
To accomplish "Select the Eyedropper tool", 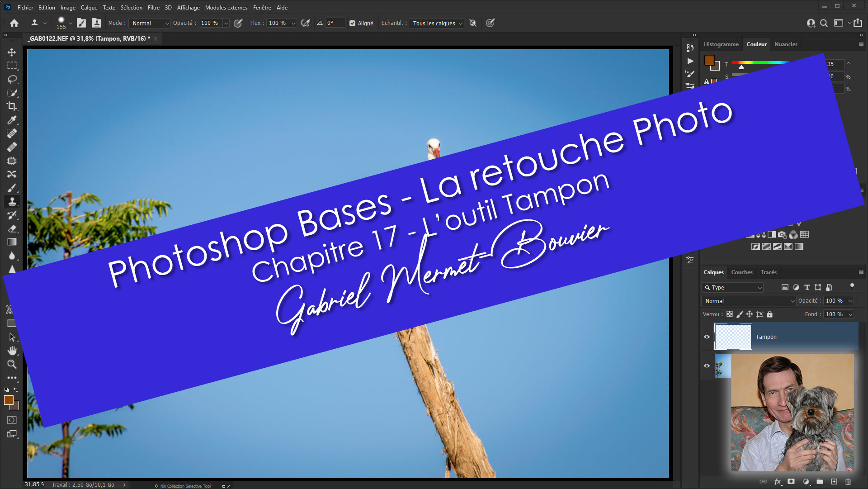I will point(12,120).
